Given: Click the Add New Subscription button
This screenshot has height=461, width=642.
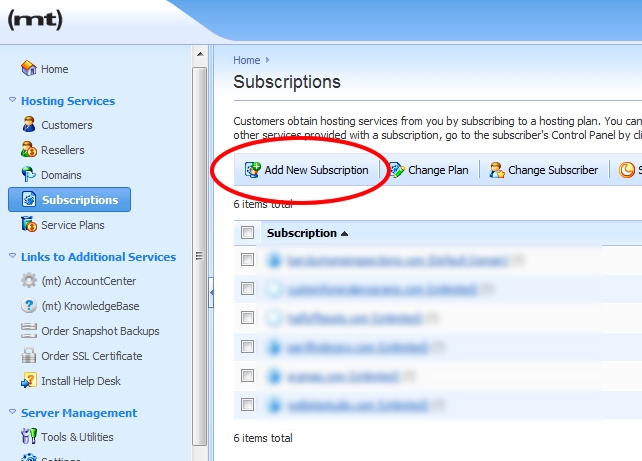Looking at the screenshot, I should click(x=306, y=169).
